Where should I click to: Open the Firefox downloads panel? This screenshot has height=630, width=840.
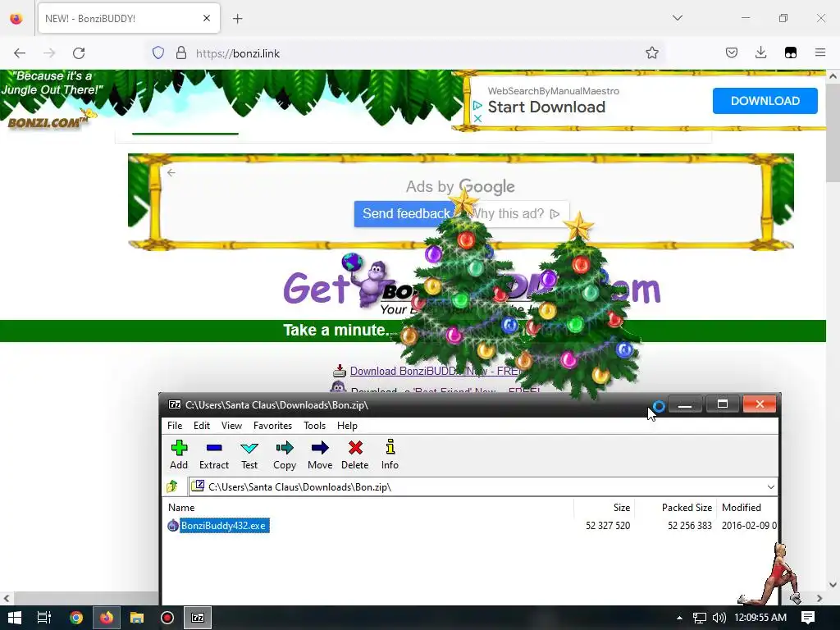760,52
